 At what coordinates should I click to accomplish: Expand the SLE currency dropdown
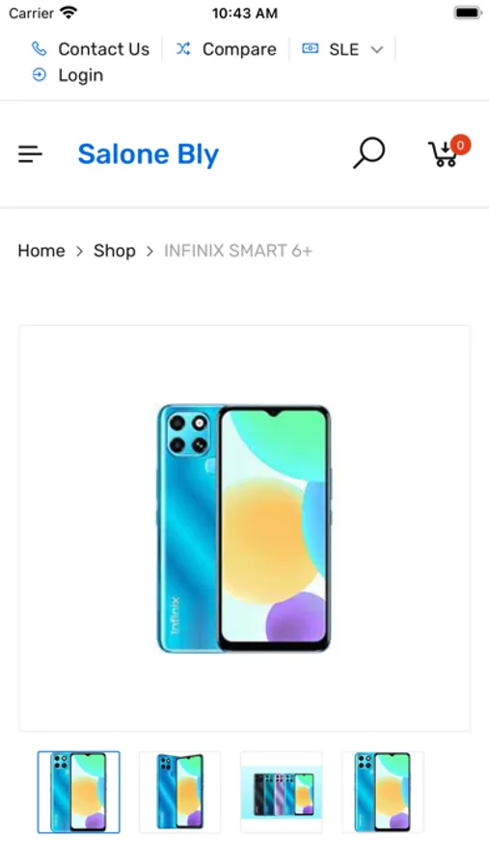point(342,49)
